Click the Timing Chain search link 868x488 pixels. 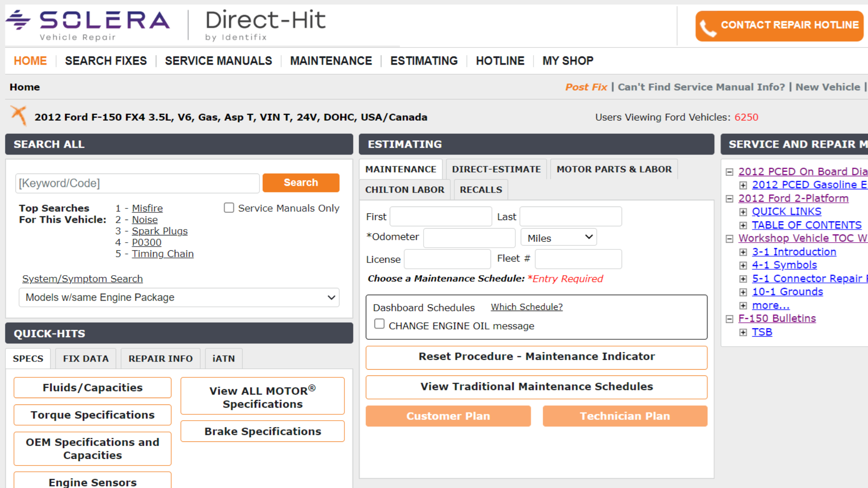(x=163, y=254)
